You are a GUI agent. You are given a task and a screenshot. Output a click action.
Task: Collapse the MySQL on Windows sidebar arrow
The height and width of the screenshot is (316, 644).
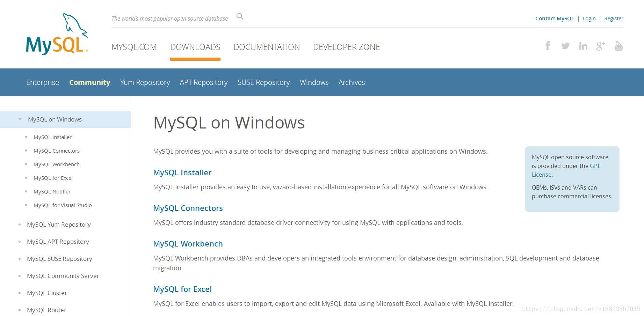[20, 119]
